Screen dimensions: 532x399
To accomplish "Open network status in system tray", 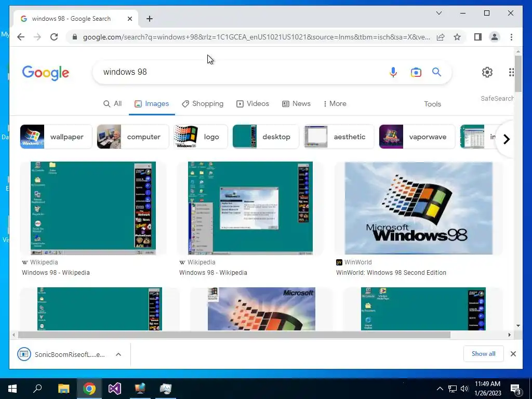I will tap(453, 389).
